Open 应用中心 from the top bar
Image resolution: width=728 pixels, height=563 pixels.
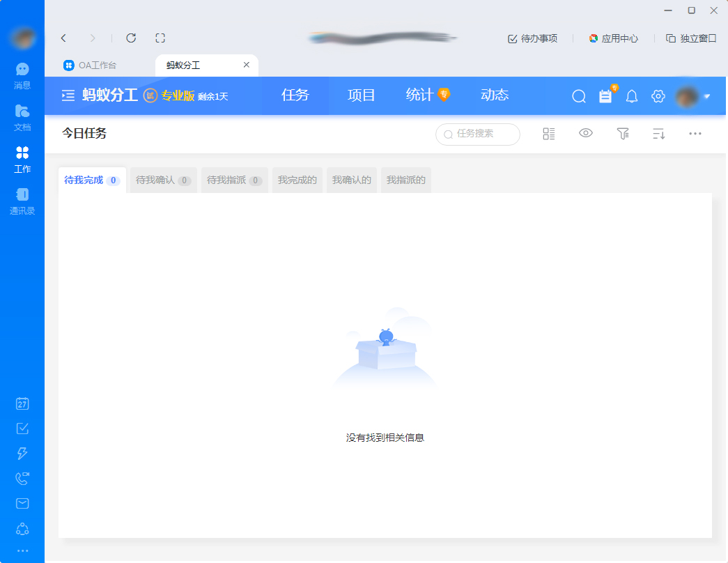coord(614,38)
